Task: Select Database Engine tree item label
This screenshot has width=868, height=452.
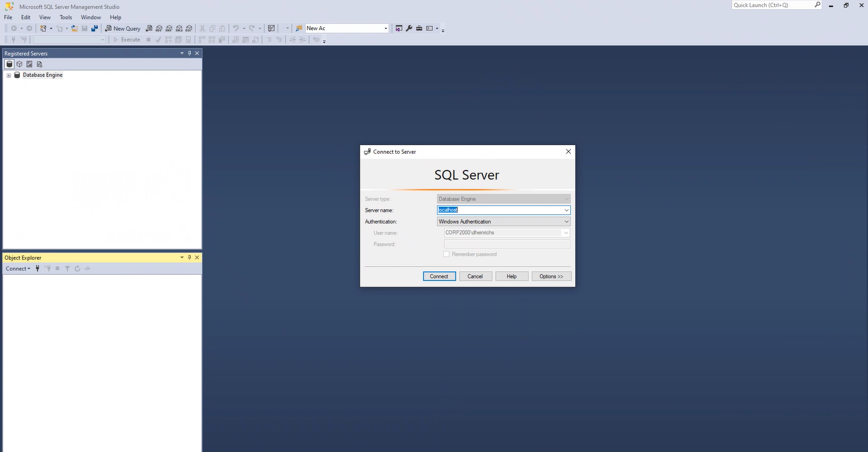Action: [x=43, y=75]
